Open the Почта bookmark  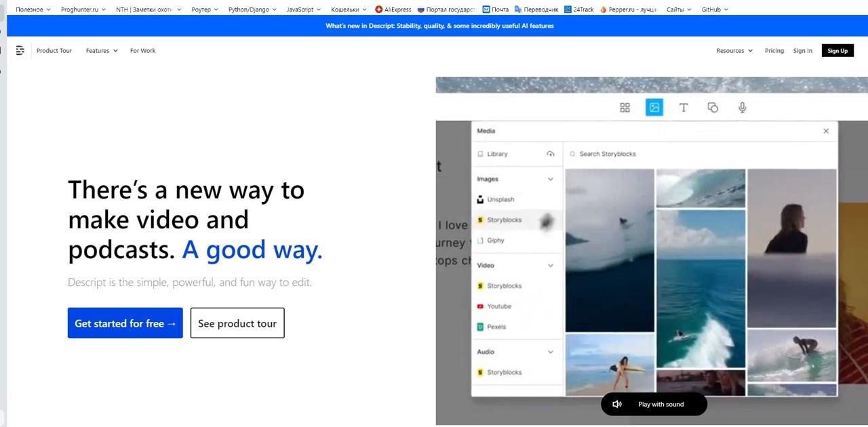[496, 9]
